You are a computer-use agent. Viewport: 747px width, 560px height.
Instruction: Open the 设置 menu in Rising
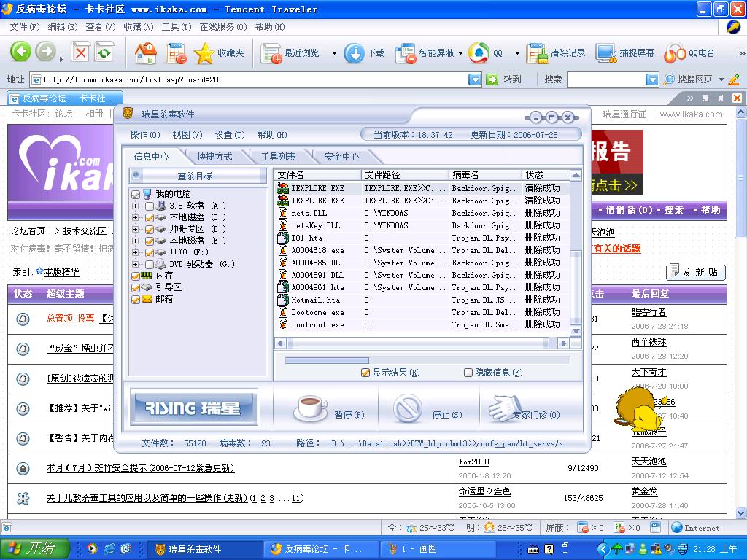(230, 135)
